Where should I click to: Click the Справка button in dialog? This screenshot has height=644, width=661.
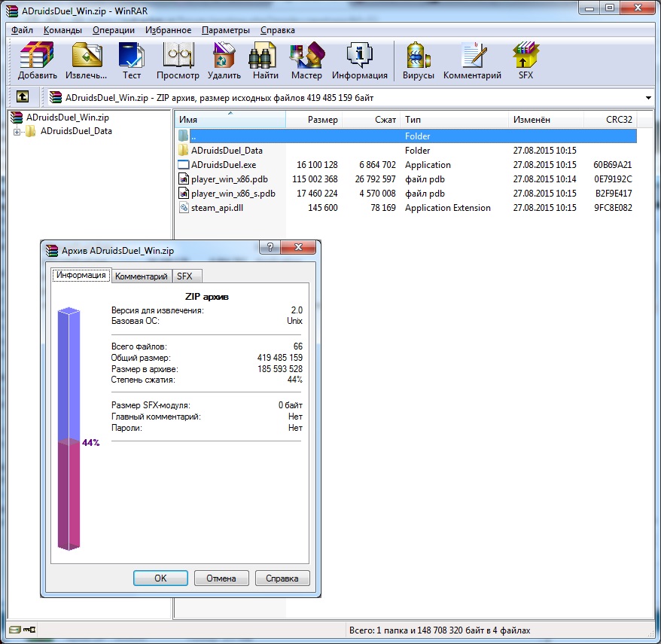tap(282, 578)
